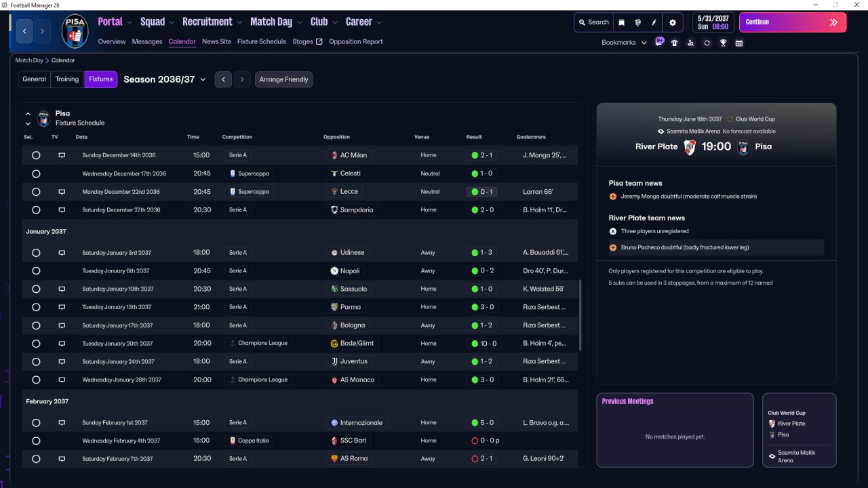Click the shirt icon in the bookmarks bar

674,43
